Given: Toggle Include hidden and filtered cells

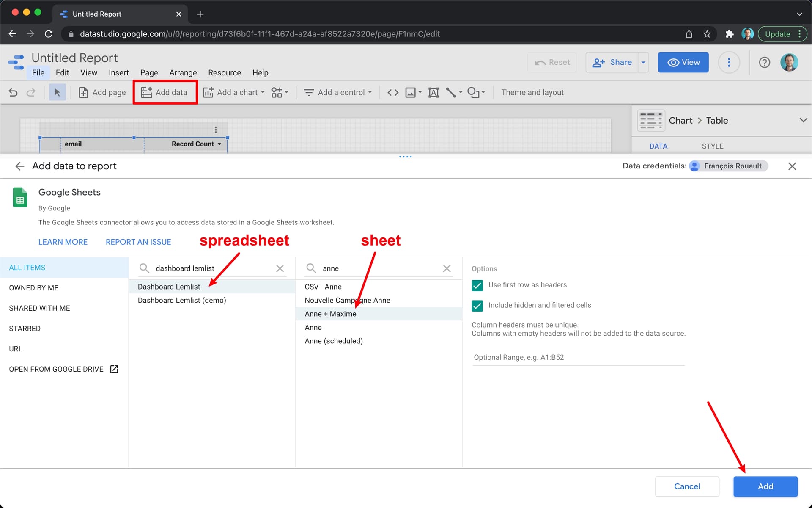Looking at the screenshot, I should click(477, 306).
